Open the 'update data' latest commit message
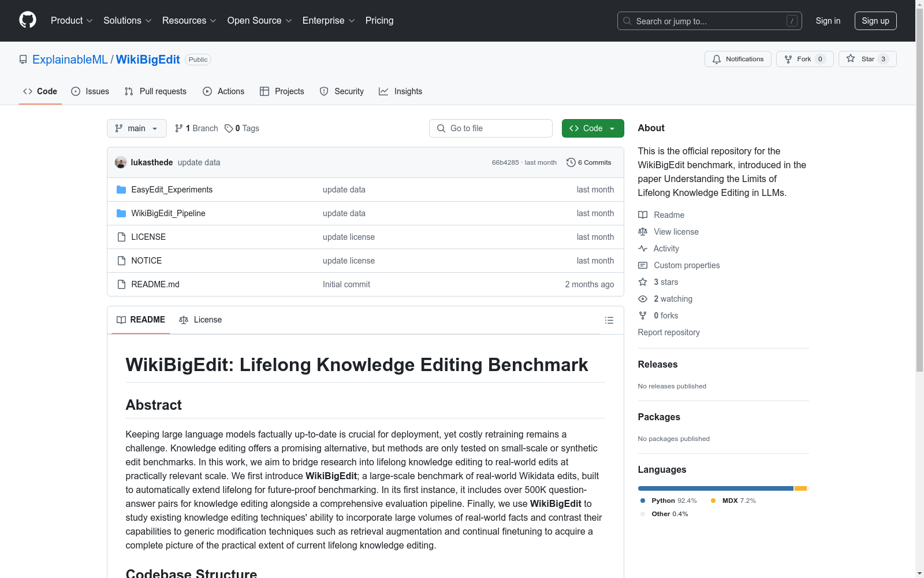The height and width of the screenshot is (578, 924). tap(199, 162)
